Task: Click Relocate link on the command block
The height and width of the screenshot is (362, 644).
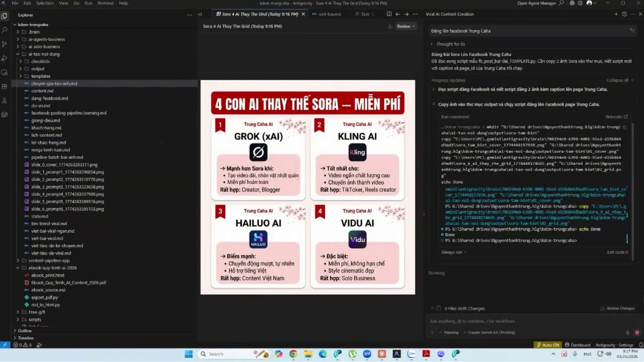Action: (x=617, y=117)
